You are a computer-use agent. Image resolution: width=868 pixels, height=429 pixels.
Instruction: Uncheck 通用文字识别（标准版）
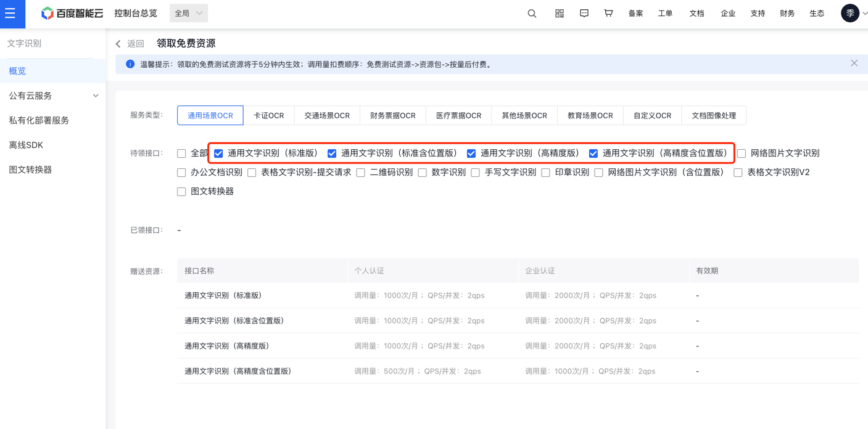coord(218,153)
